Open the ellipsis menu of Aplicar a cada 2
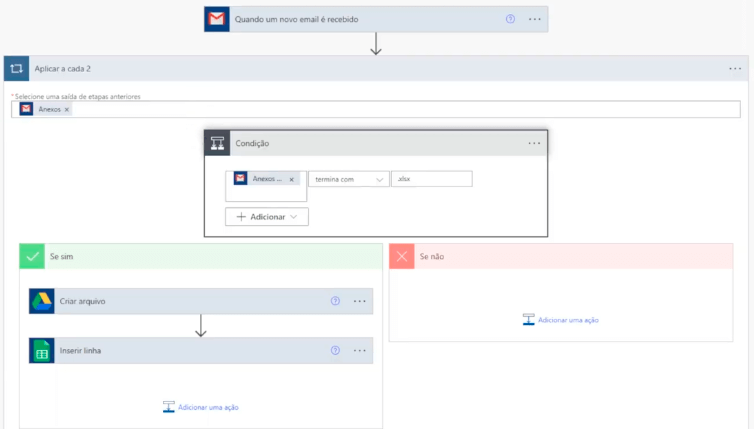Screen dimensions: 754x429 coord(735,69)
